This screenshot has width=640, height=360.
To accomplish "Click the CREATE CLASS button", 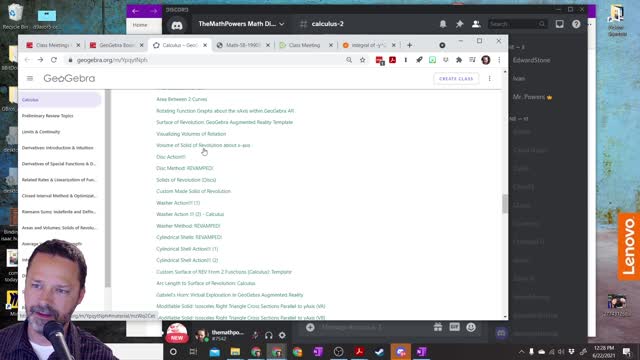I will [456, 78].
